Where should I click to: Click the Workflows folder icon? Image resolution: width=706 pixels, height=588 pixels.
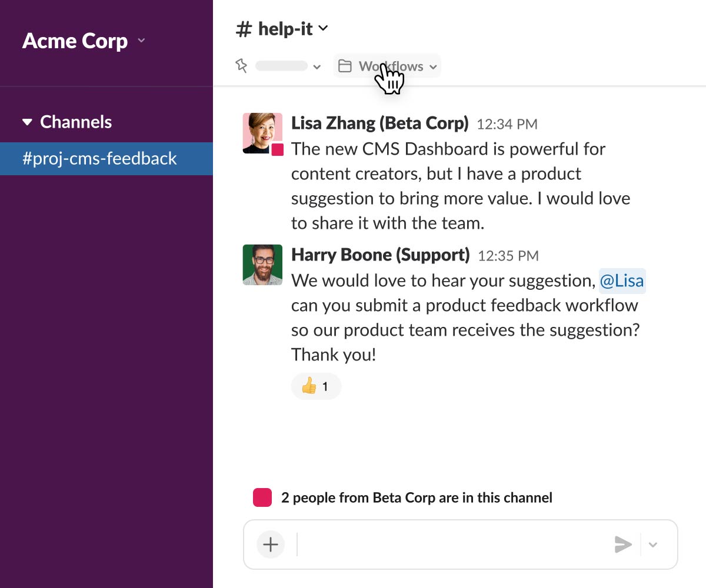click(x=345, y=66)
